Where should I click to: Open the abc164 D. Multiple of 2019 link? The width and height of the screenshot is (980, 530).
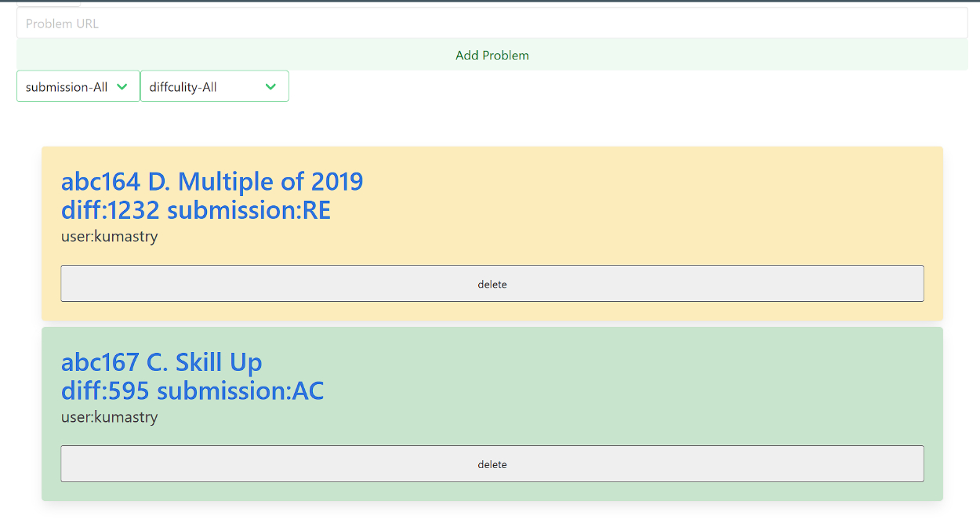(212, 182)
